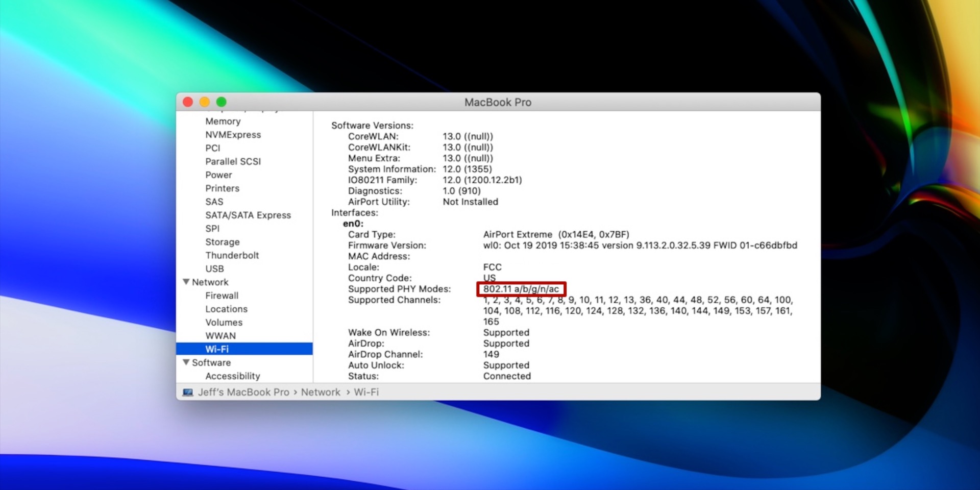Select the Wi-Fi sidebar entry
Image resolution: width=980 pixels, height=490 pixels.
[x=217, y=349]
